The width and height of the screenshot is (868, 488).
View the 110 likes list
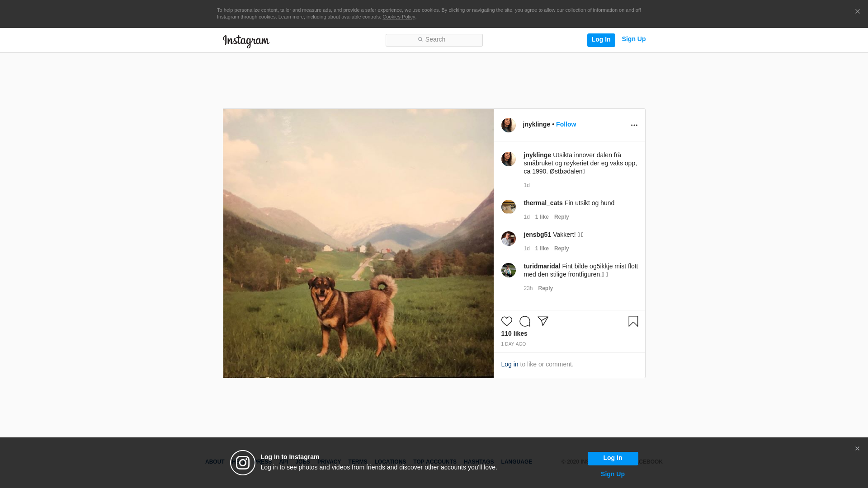point(514,333)
